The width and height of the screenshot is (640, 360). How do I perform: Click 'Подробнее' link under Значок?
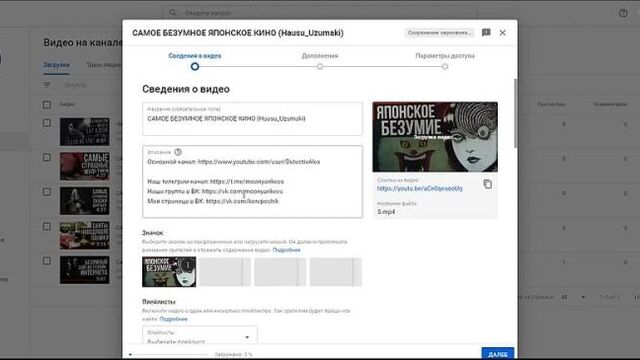(x=286, y=250)
